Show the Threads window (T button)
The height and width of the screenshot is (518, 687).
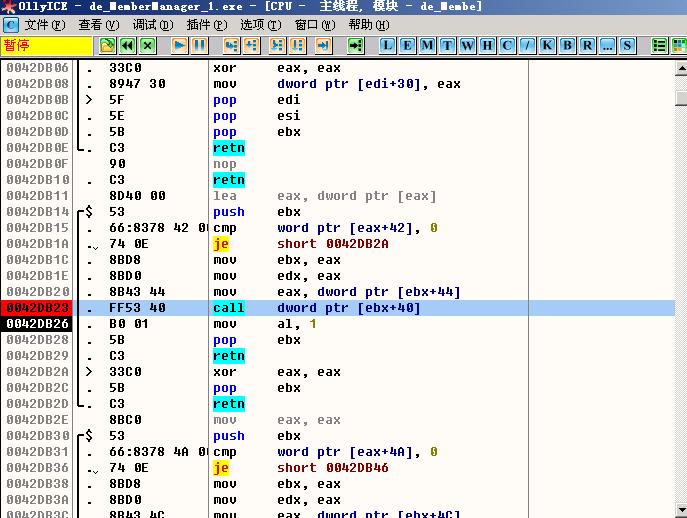click(x=448, y=45)
